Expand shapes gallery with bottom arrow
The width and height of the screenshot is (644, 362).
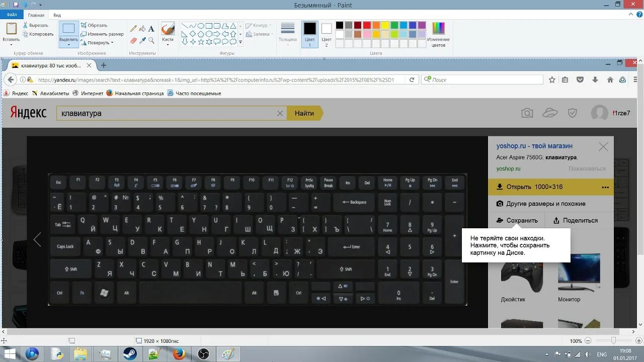[x=240, y=42]
